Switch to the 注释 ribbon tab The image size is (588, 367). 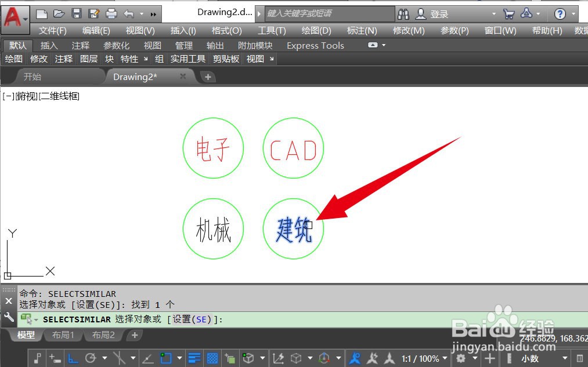pos(81,46)
